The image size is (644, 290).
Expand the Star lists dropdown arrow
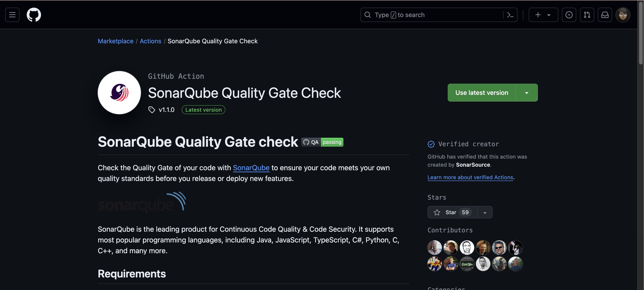(485, 212)
